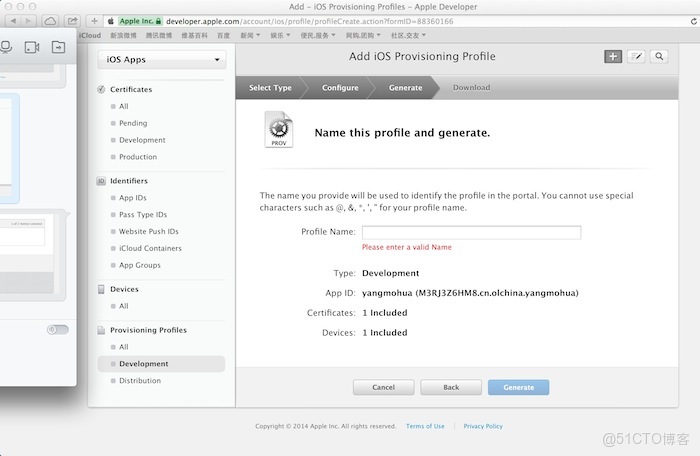Click the blue Generate button
This screenshot has width=700, height=456.
(518, 387)
